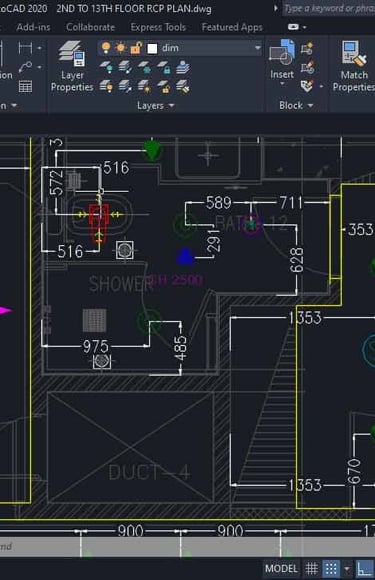
Task: Open the Add-ins ribbon tab
Action: [x=33, y=27]
